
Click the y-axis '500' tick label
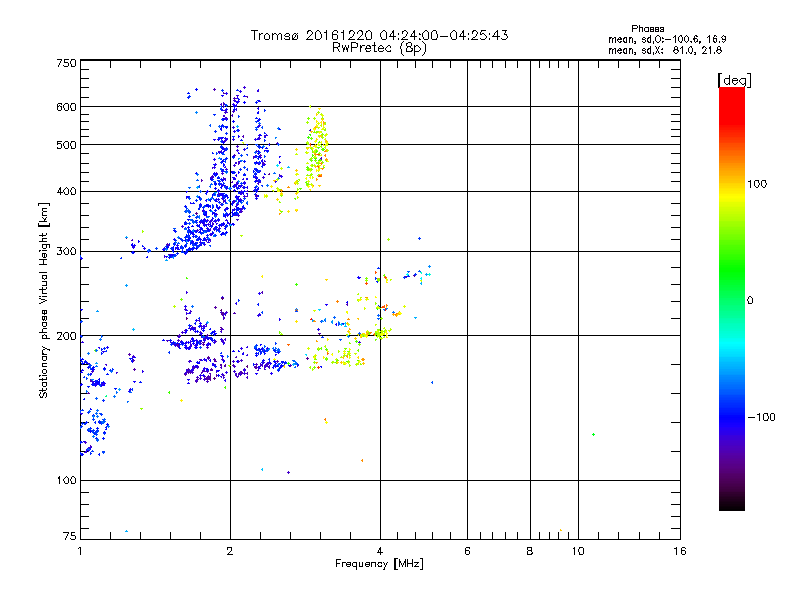coord(66,145)
